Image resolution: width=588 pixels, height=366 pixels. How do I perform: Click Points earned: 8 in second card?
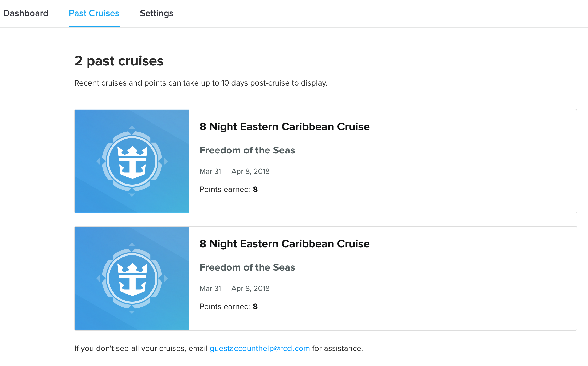pos(229,307)
